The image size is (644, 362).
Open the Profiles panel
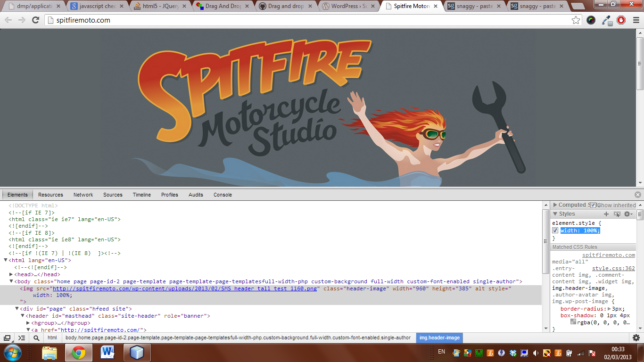point(170,195)
